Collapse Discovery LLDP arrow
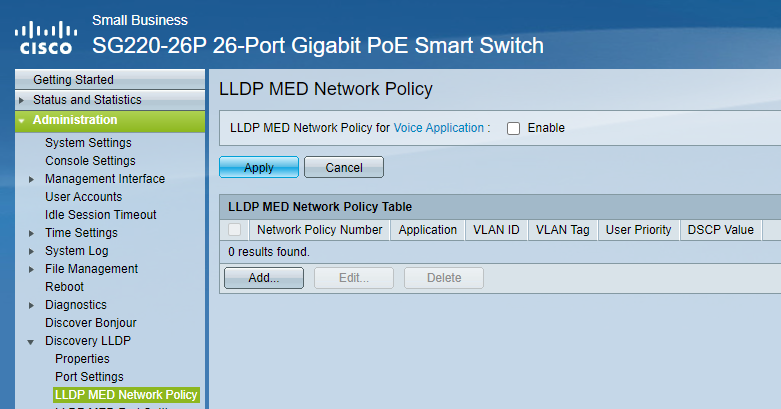The width and height of the screenshot is (781, 409). 31,342
